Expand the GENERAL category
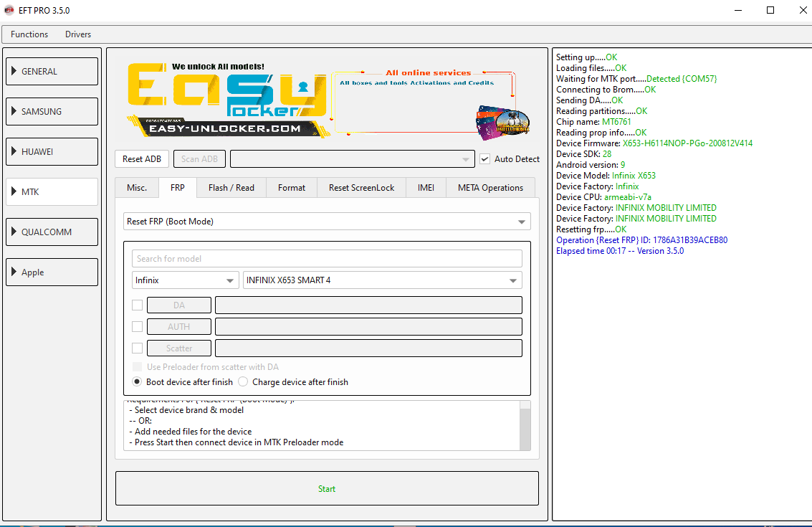This screenshot has height=527, width=812. 52,72
